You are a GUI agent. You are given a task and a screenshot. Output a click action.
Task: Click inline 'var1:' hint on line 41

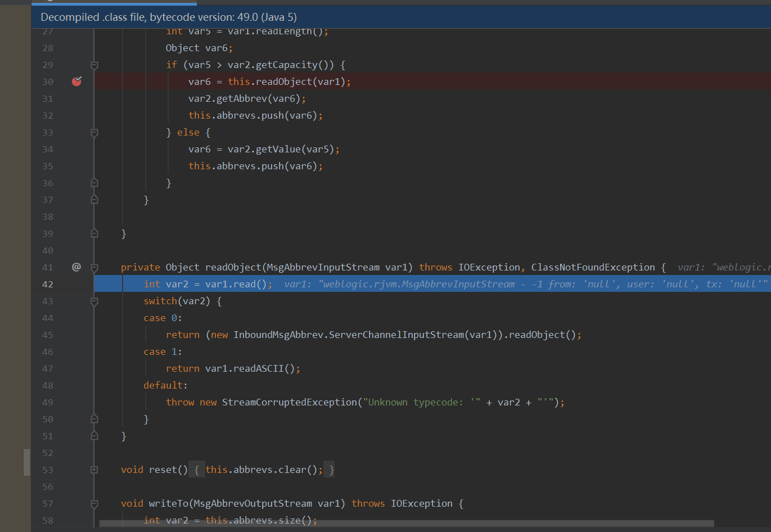tap(691, 268)
